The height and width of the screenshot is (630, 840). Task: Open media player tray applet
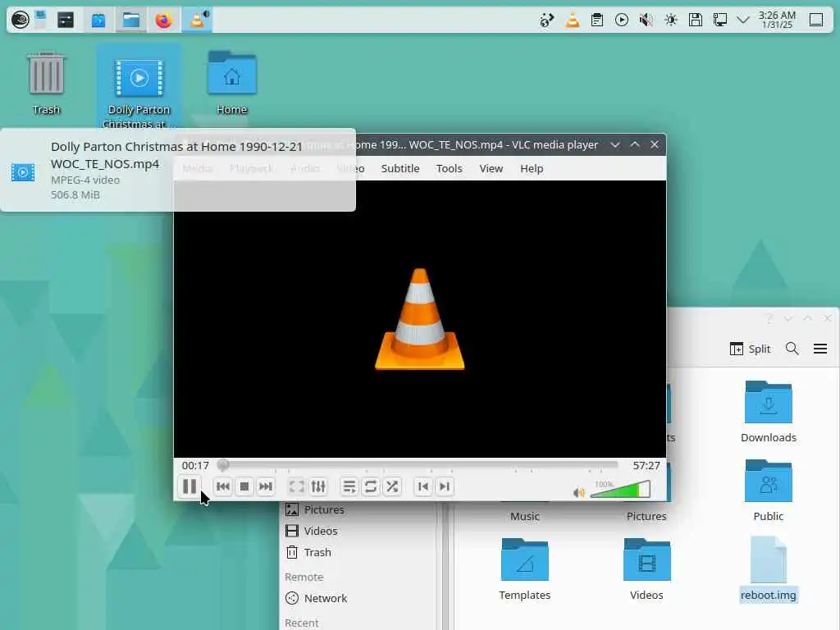pos(622,21)
